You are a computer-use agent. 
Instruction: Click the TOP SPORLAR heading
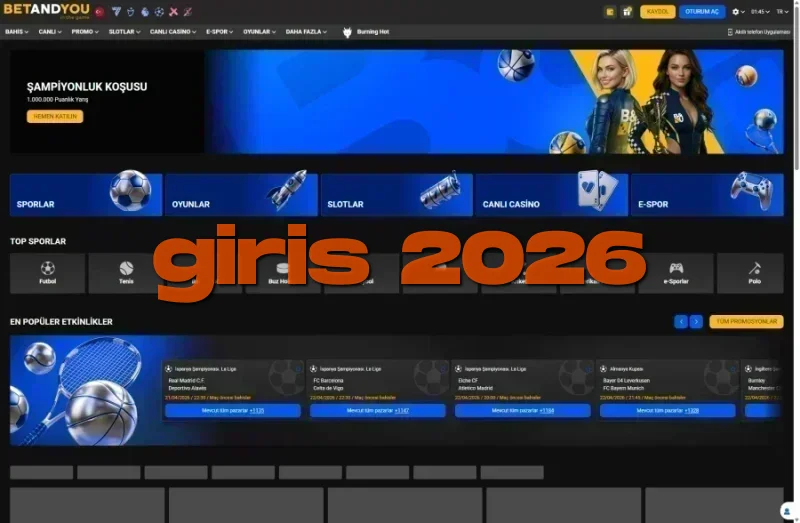pyautogui.click(x=38, y=241)
